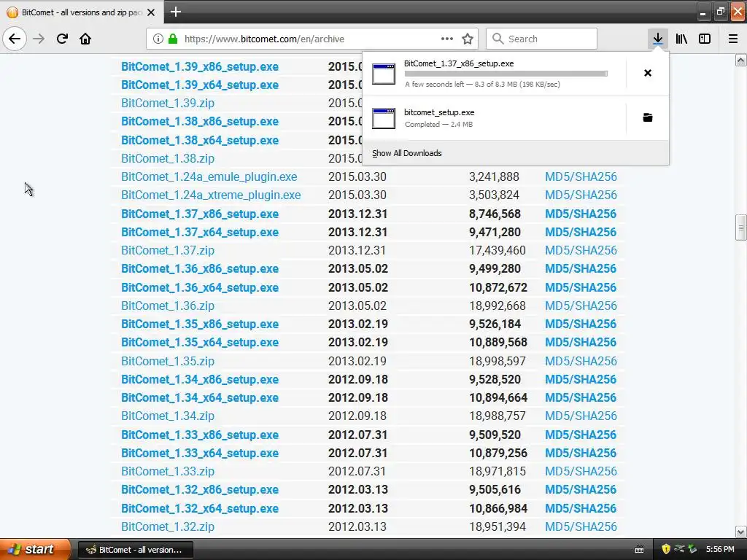The image size is (747, 560).
Task: Download BitComet_1.38_x86_setup.exe
Action: point(200,122)
